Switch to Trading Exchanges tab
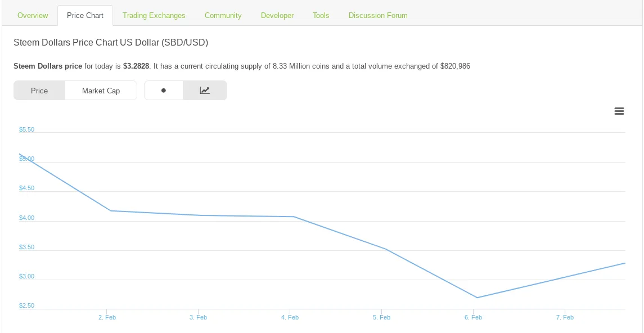 (154, 15)
